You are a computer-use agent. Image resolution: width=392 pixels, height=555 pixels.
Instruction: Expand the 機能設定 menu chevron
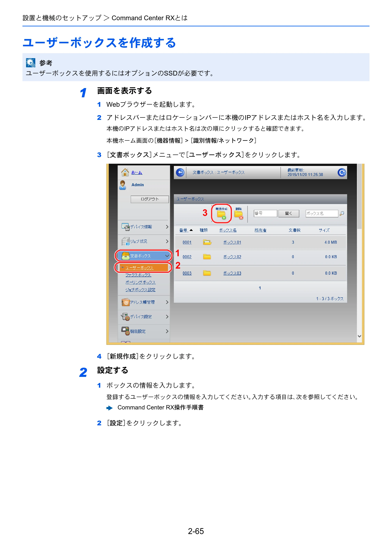click(167, 331)
